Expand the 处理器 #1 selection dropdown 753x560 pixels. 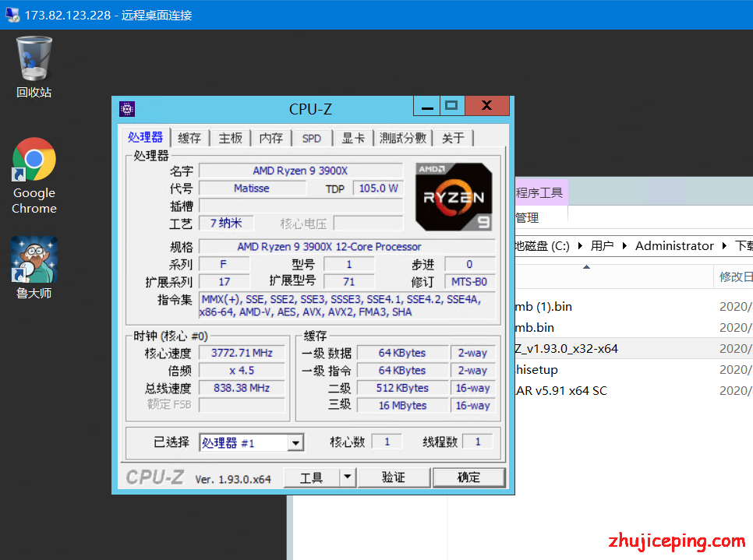[x=296, y=442]
